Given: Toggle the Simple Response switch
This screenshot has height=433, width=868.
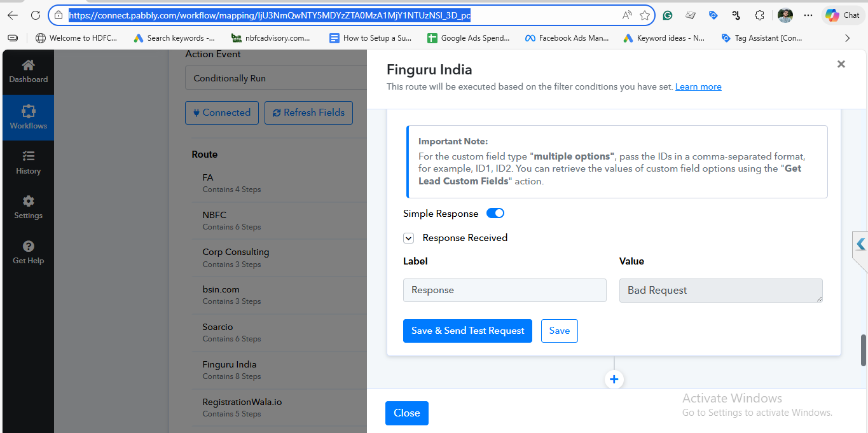Looking at the screenshot, I should 495,214.
